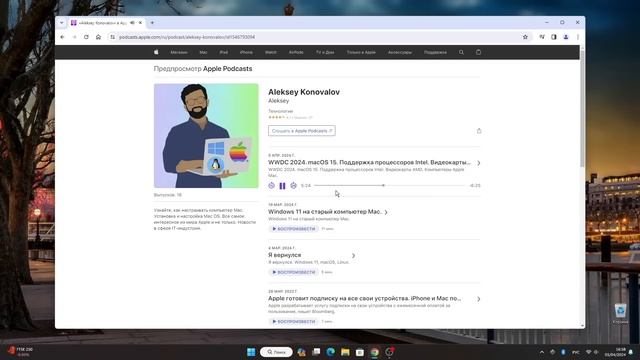Screen dimensions: 640x360
Task: Expand Apple готовит подписку episode chevron
Action: [x=478, y=299]
